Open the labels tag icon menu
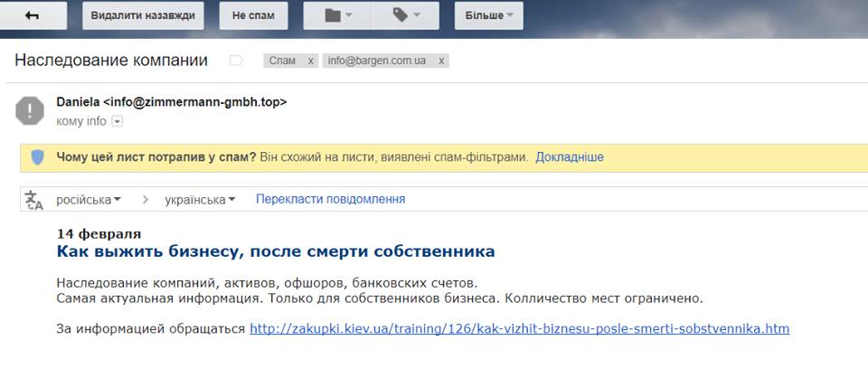 tap(404, 15)
